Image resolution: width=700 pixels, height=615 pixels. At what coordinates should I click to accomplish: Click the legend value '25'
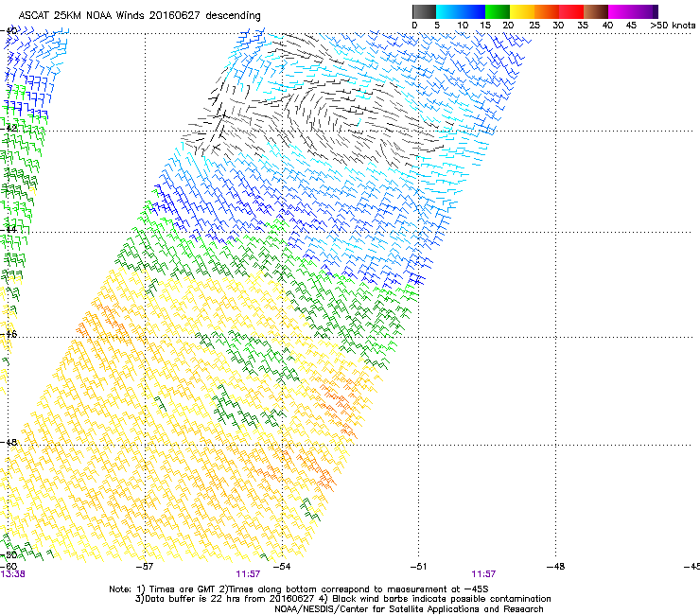[x=534, y=25]
